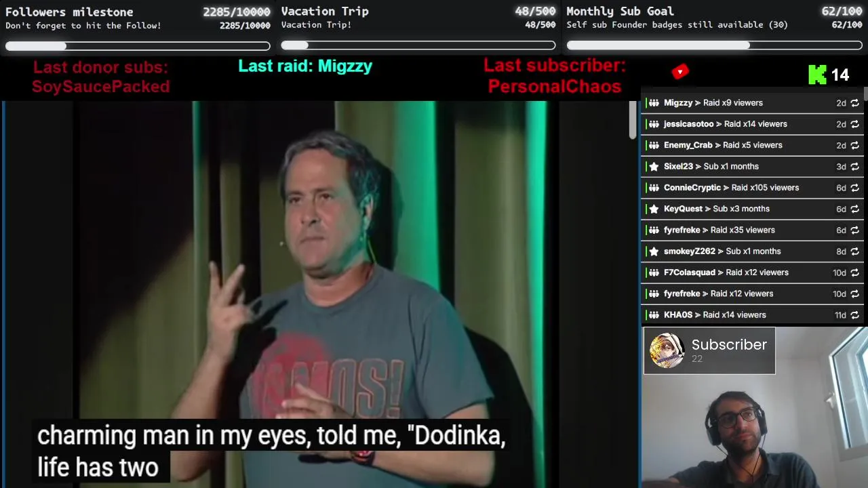Click the Followers milestone title
The image size is (868, 488).
[69, 12]
